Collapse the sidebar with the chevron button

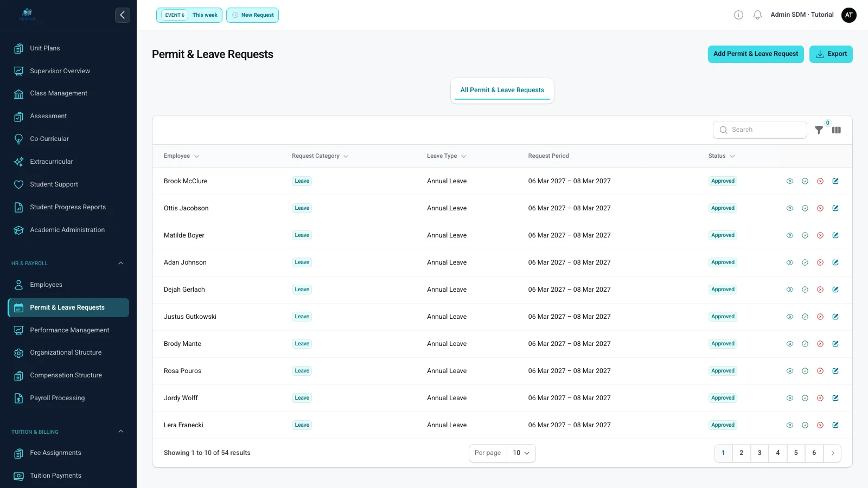pos(123,15)
